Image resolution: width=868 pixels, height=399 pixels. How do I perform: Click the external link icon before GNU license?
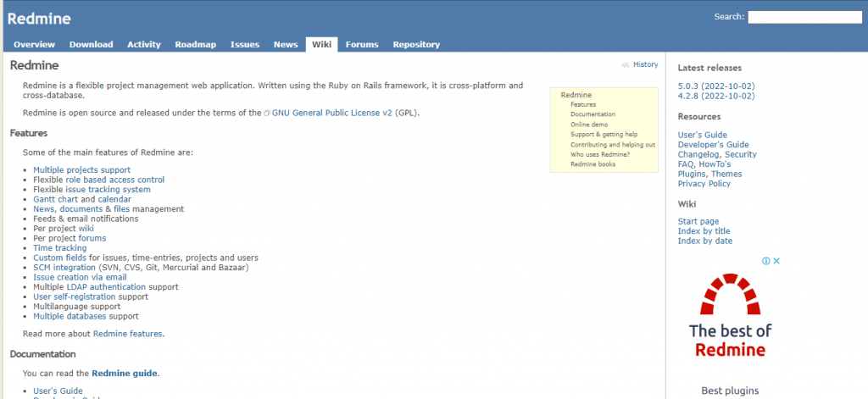click(267, 113)
